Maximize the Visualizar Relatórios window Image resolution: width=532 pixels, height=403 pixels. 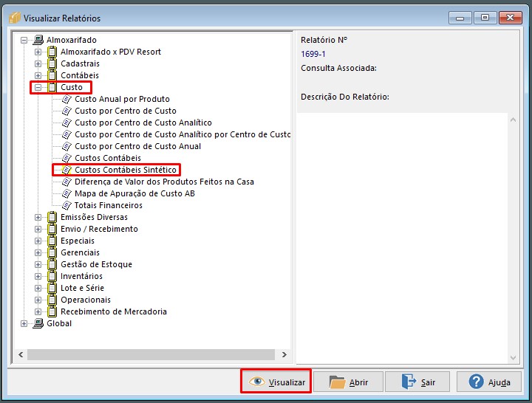(485, 18)
